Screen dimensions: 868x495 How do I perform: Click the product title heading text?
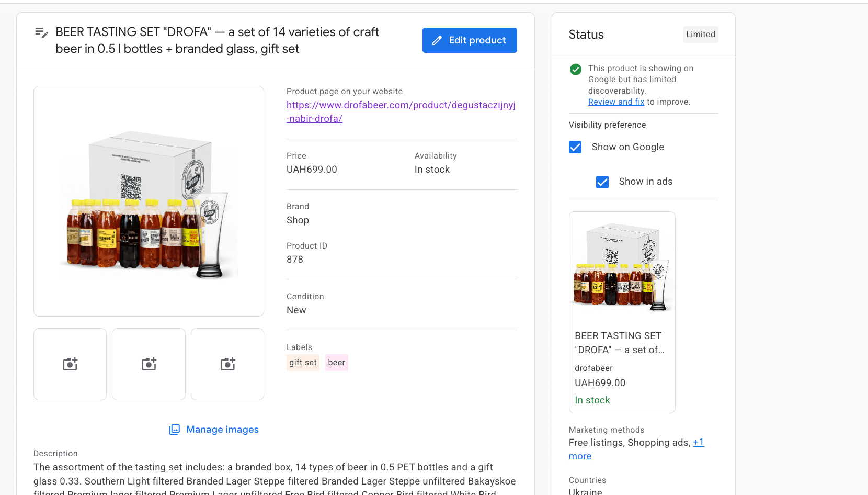click(x=217, y=40)
